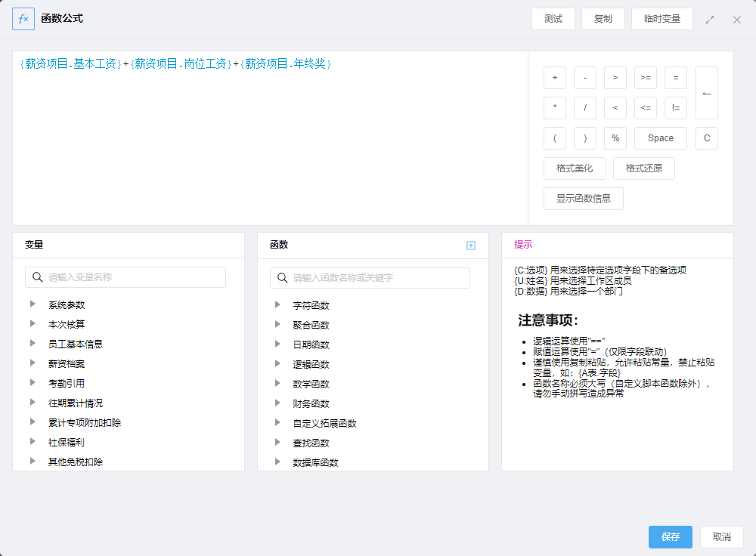Viewport: 756px width, 556px height.
Task: Expand the 逻辑函数 category
Action: 277,363
